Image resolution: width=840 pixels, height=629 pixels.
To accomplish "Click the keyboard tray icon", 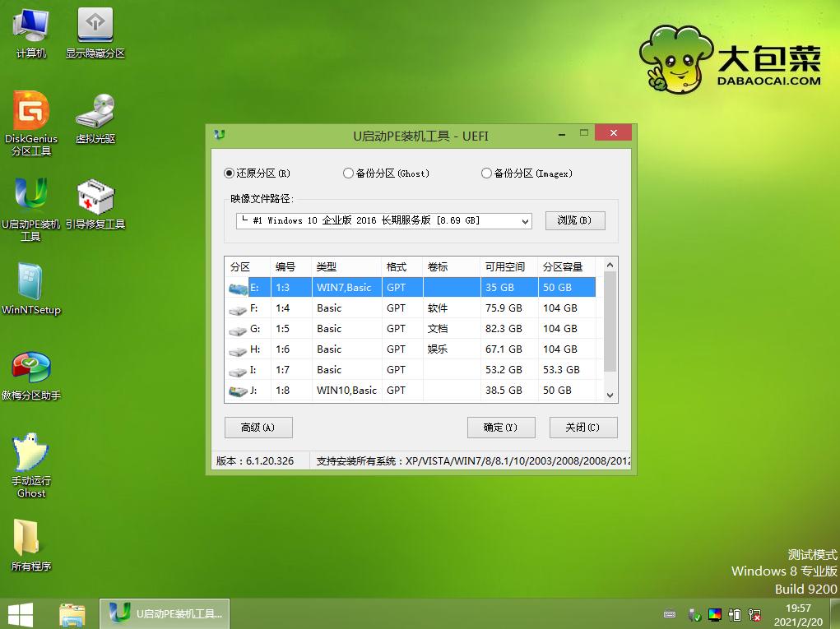I will (x=670, y=614).
